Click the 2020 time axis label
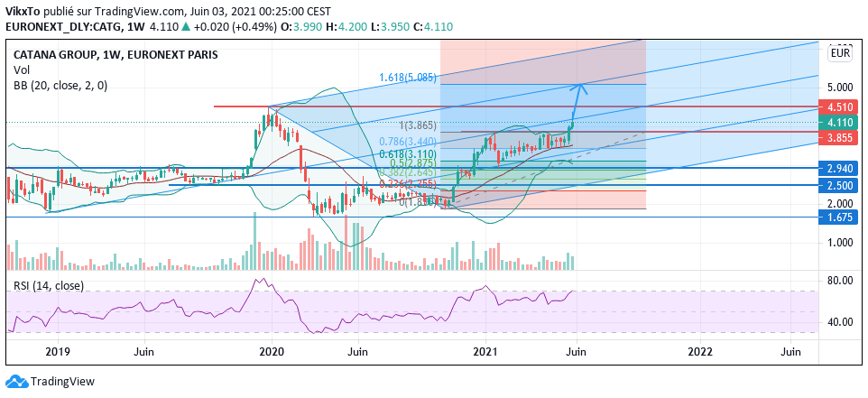This screenshot has width=868, height=398. [x=272, y=352]
